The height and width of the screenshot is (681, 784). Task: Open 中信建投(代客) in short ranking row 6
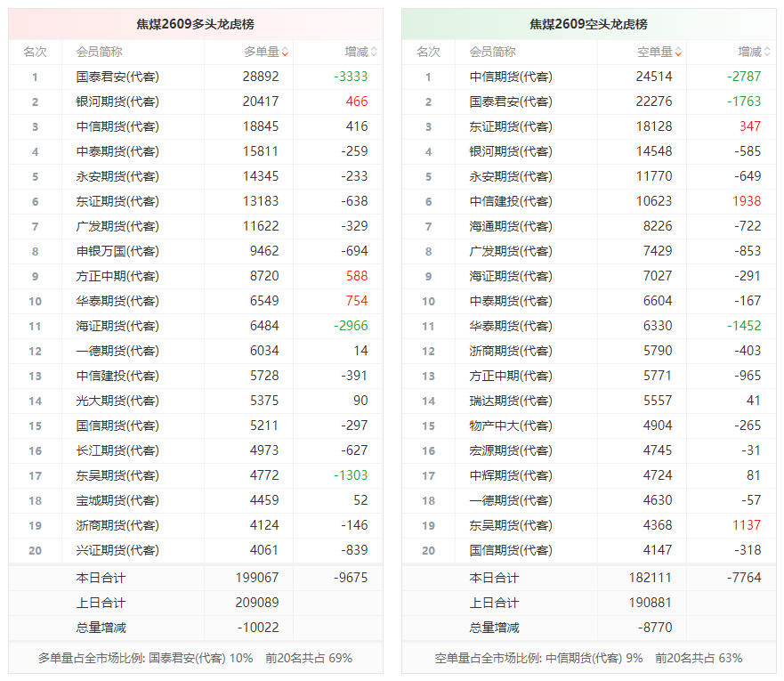pos(511,201)
